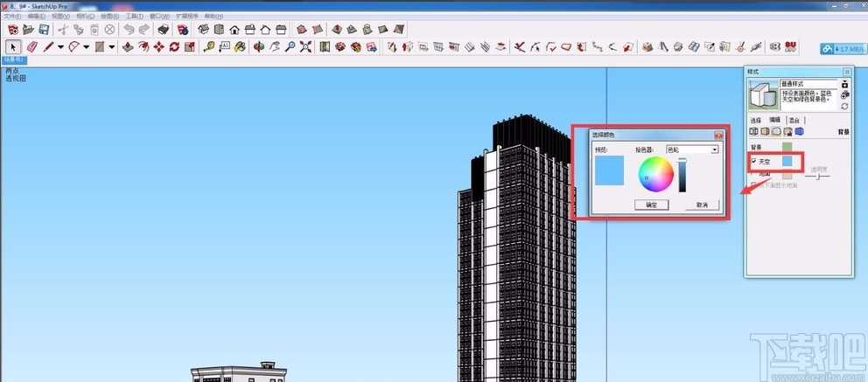This screenshot has height=382, width=868.
Task: Select the Rectangle shape tool
Action: pos(100,46)
